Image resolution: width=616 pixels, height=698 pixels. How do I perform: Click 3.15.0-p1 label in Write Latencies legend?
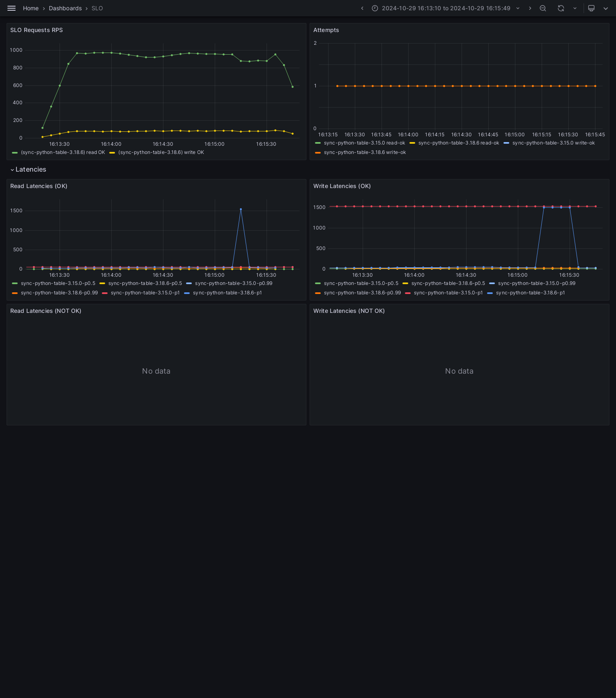tap(448, 293)
